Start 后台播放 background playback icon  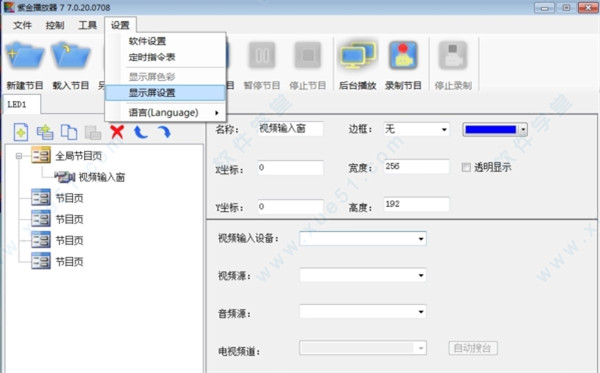click(358, 55)
